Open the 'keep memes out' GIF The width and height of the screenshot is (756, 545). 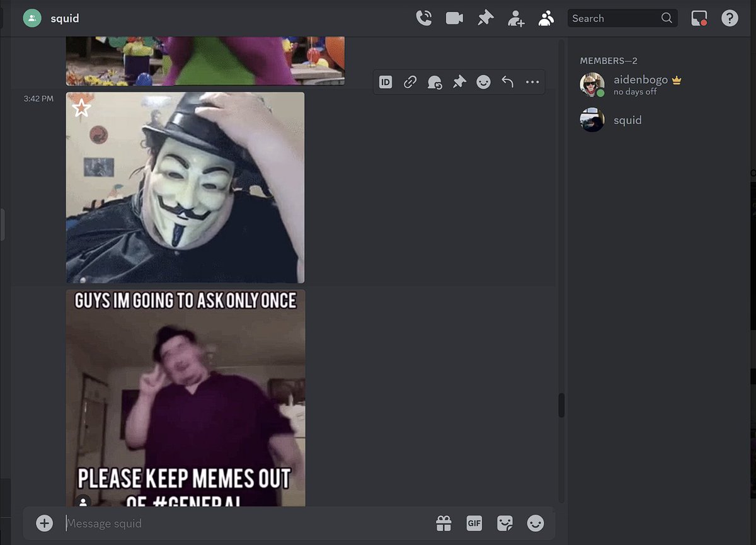coord(186,398)
